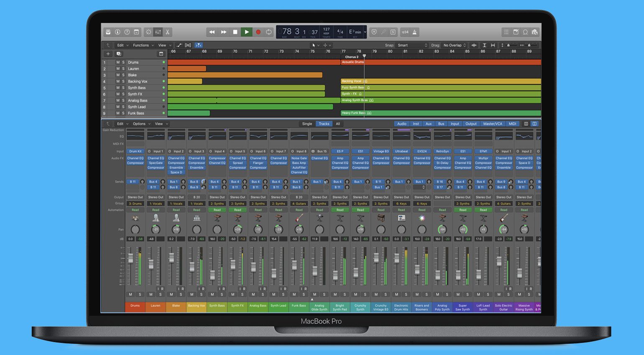Stop playback with the Stop button
Viewport: 644px width, 355px height.
[235, 32]
